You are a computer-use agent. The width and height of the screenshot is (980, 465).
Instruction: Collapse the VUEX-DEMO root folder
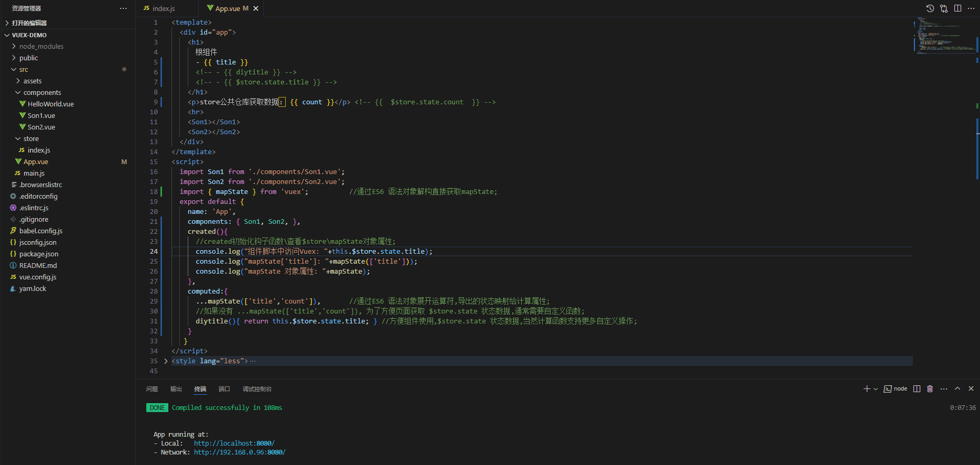click(x=68, y=35)
